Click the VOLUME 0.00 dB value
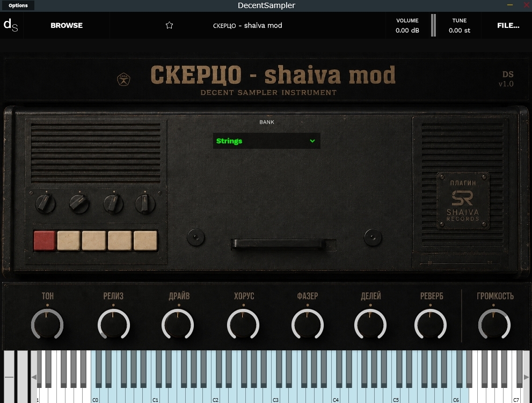Screen dimensions: 532x403 click(x=407, y=30)
